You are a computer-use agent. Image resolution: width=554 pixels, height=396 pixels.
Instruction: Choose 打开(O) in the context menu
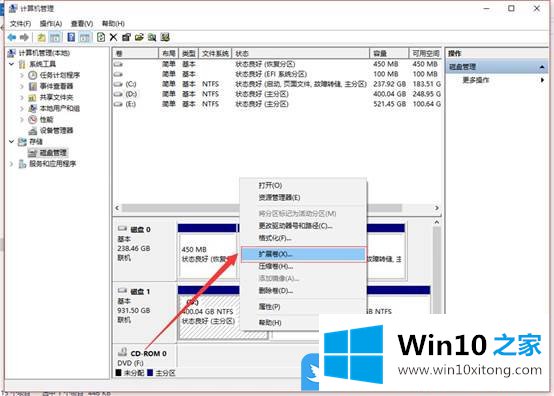point(303,185)
